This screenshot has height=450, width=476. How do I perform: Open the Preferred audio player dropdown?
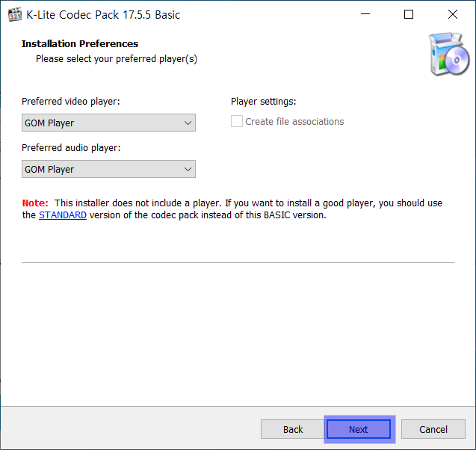pos(108,169)
